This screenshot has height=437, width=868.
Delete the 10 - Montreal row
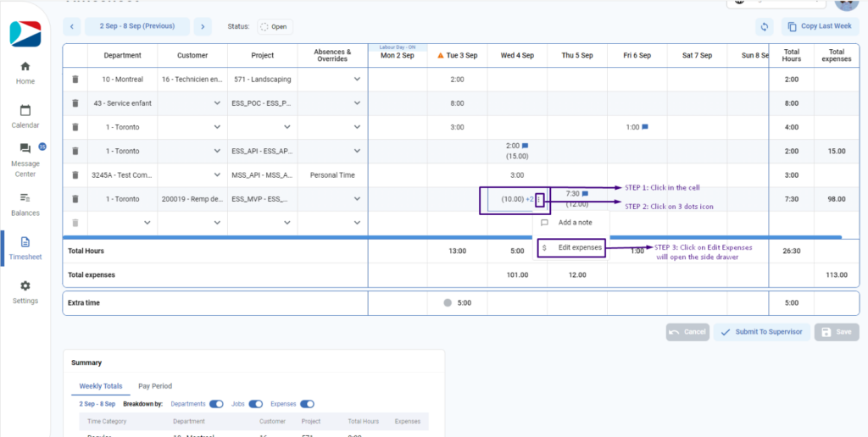point(75,79)
